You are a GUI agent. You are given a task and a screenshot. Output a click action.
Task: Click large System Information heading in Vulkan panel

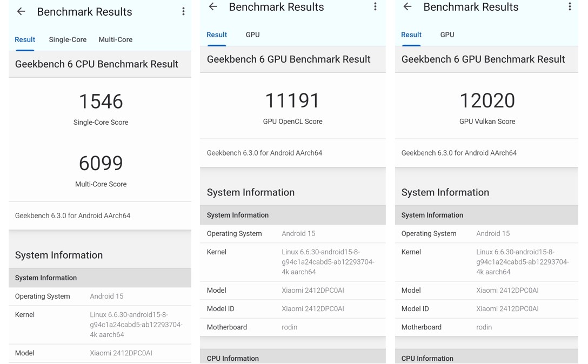[445, 192]
